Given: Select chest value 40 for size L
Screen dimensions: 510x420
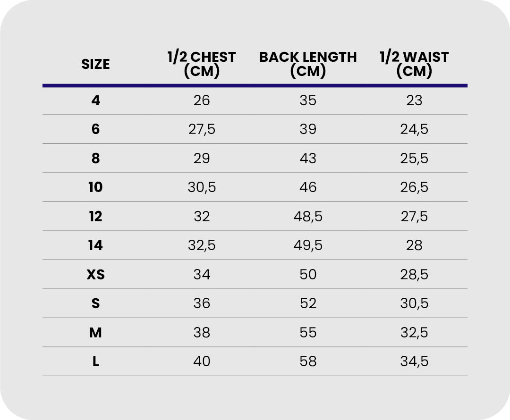Looking at the screenshot, I should 202,361.
